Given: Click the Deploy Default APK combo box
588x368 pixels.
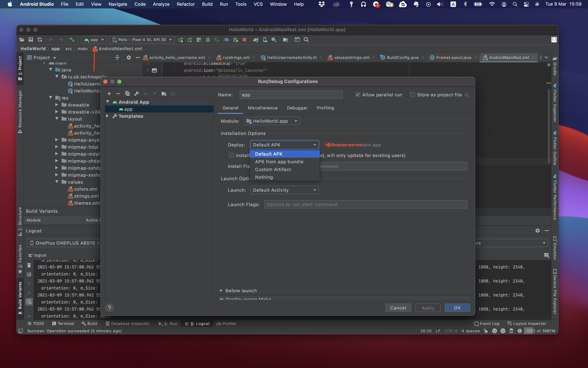Looking at the screenshot, I should tap(285, 145).
